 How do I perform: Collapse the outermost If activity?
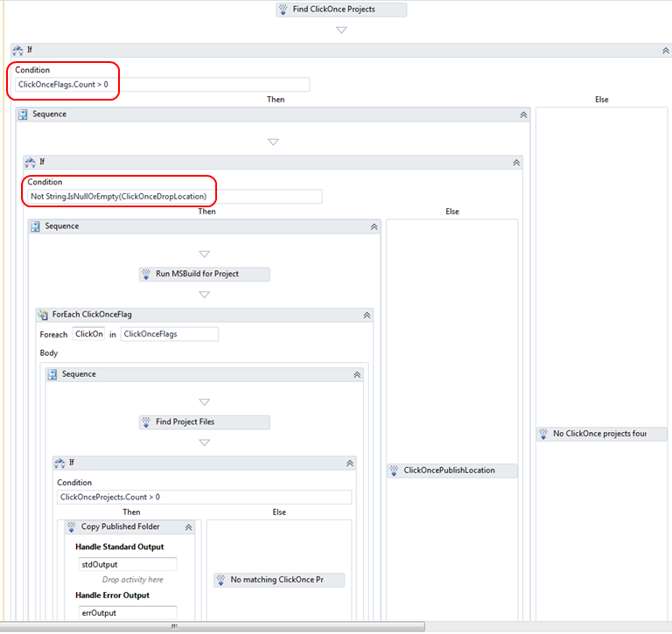[665, 51]
